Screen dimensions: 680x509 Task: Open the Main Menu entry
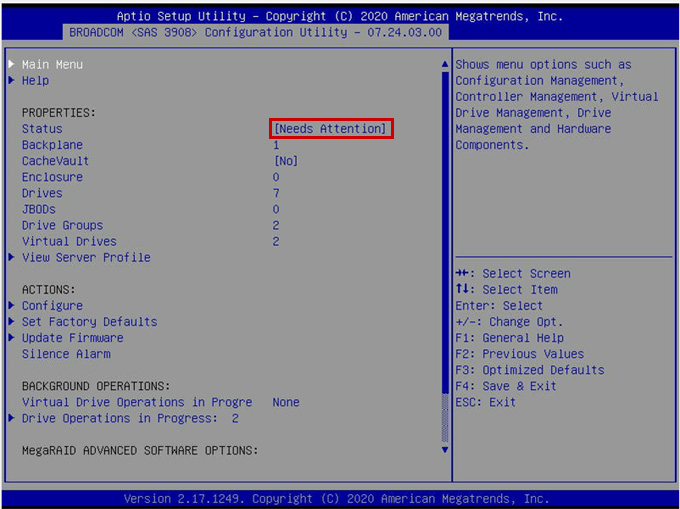pyautogui.click(x=52, y=65)
